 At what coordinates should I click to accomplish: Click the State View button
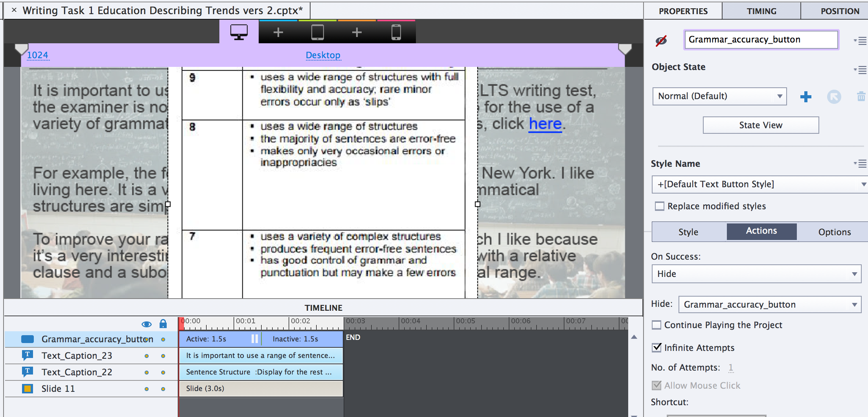pyautogui.click(x=761, y=125)
